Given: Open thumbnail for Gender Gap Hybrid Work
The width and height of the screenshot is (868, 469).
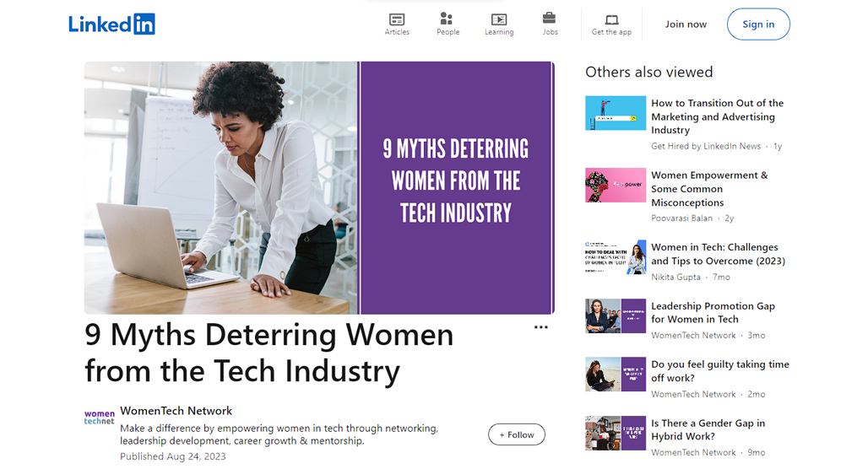Looking at the screenshot, I should (x=616, y=433).
